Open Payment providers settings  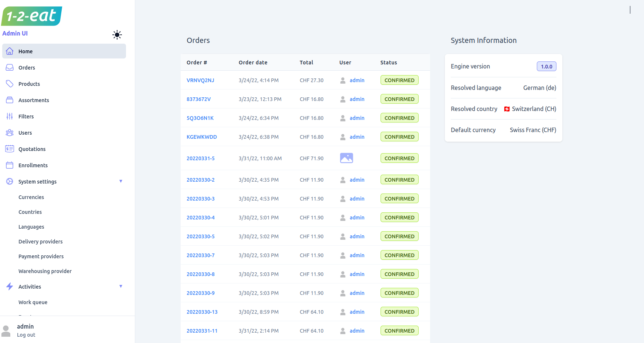click(41, 256)
